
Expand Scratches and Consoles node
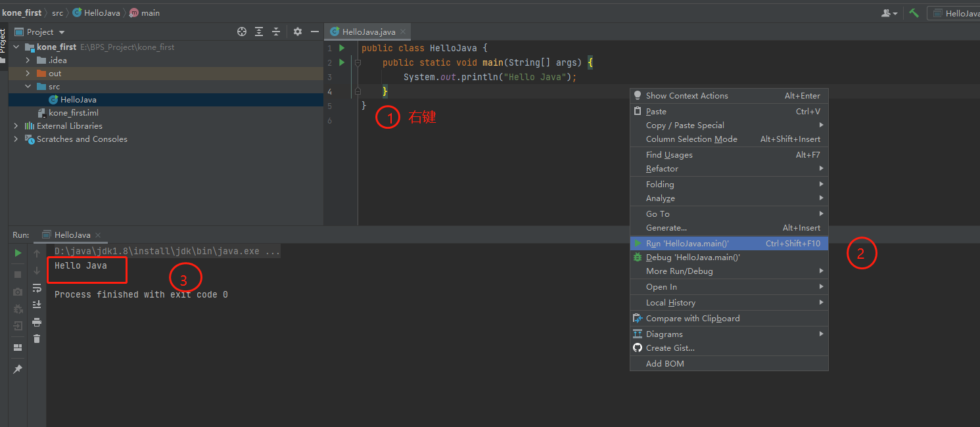[x=16, y=139]
